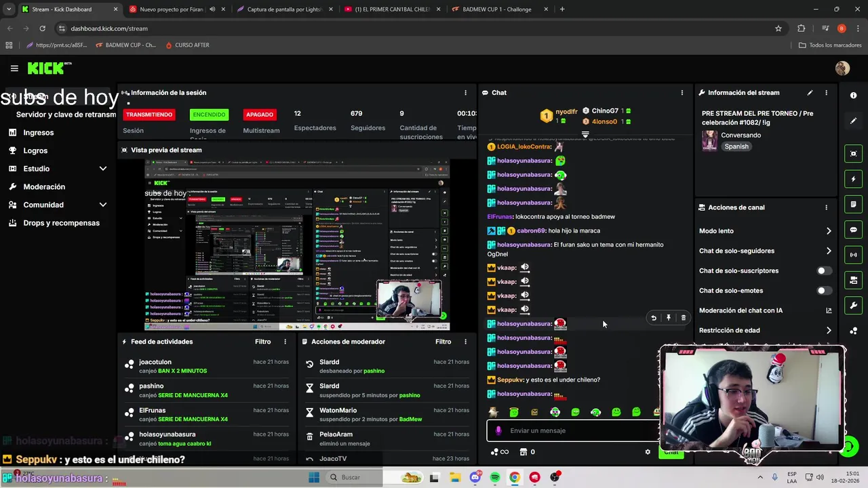Reply to the hovered chat message
This screenshot has width=868, height=488.
(654, 318)
